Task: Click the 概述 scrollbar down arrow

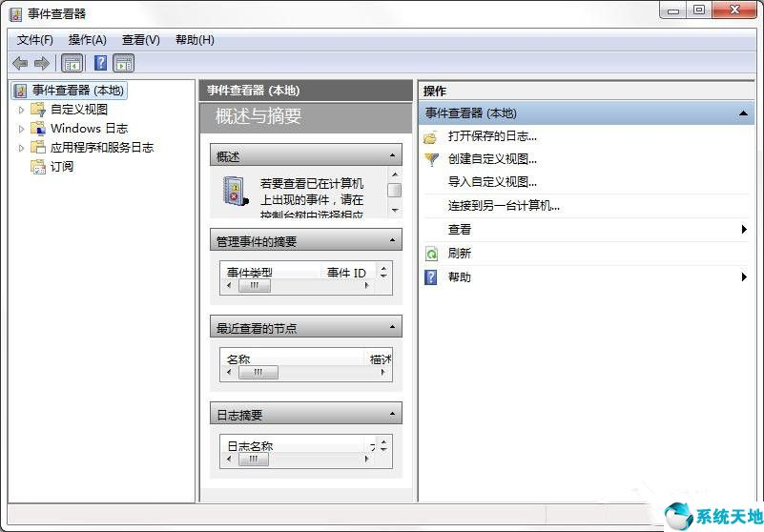Action: coord(395,211)
